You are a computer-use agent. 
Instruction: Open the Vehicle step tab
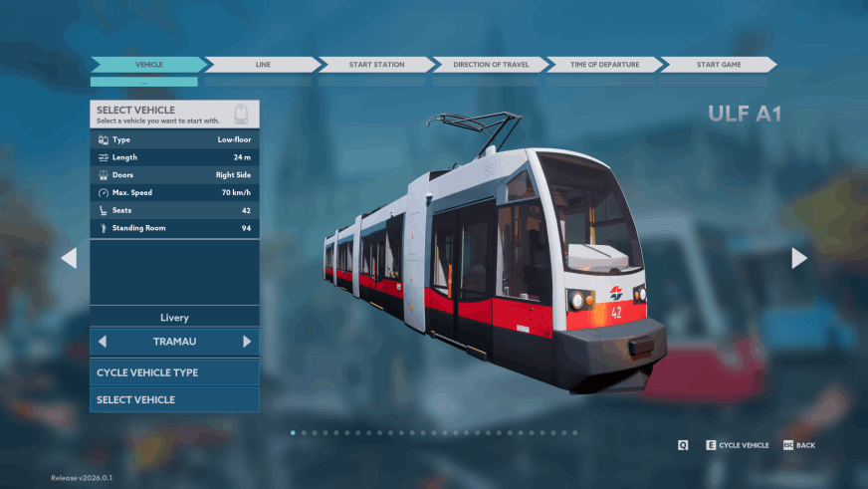[149, 65]
